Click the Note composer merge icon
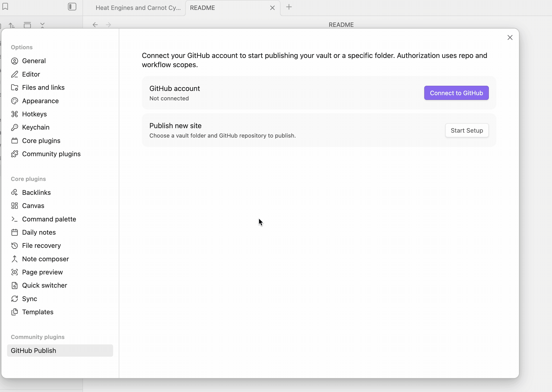 [x=14, y=259]
